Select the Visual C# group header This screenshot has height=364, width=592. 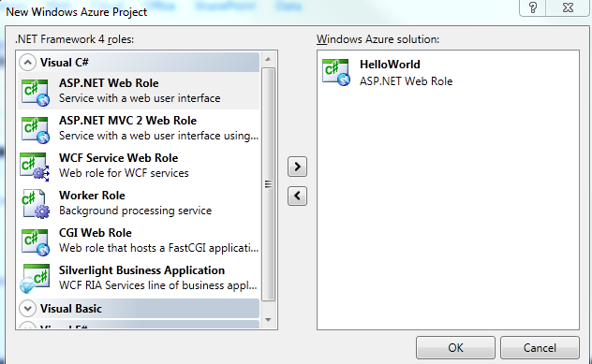pyautogui.click(x=139, y=63)
